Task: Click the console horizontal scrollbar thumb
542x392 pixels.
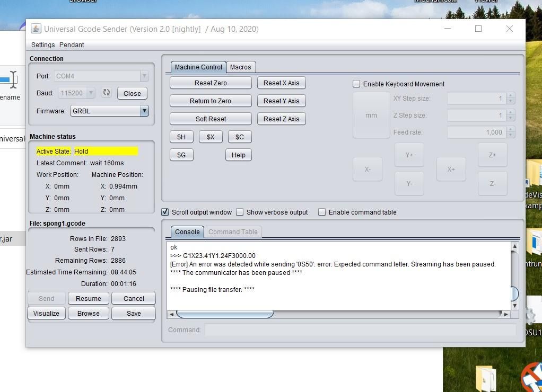Action: click(x=225, y=314)
